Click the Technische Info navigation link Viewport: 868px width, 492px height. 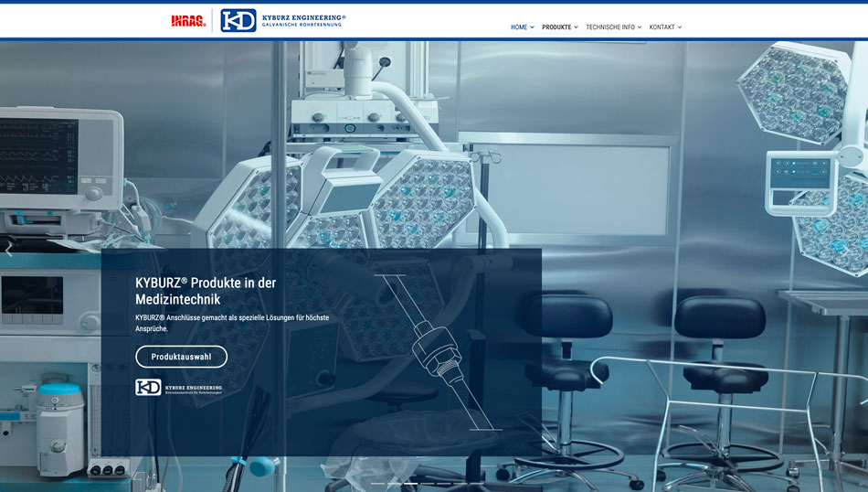pyautogui.click(x=609, y=27)
